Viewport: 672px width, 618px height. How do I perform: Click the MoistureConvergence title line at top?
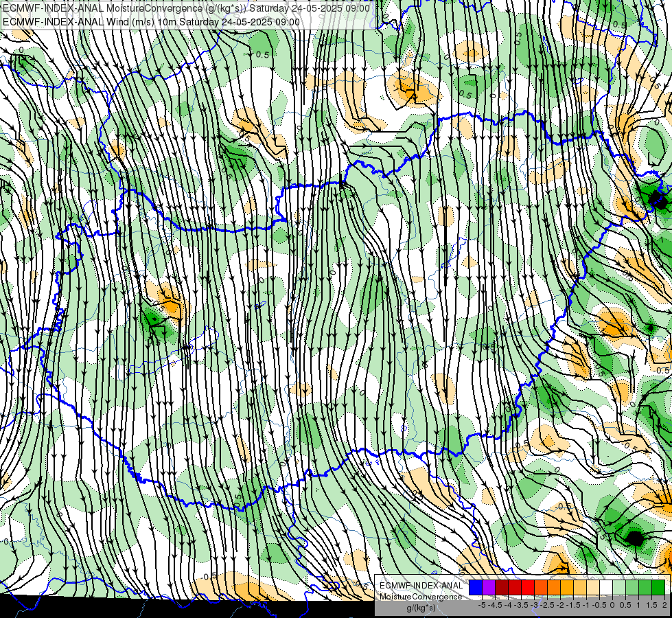(186, 8)
